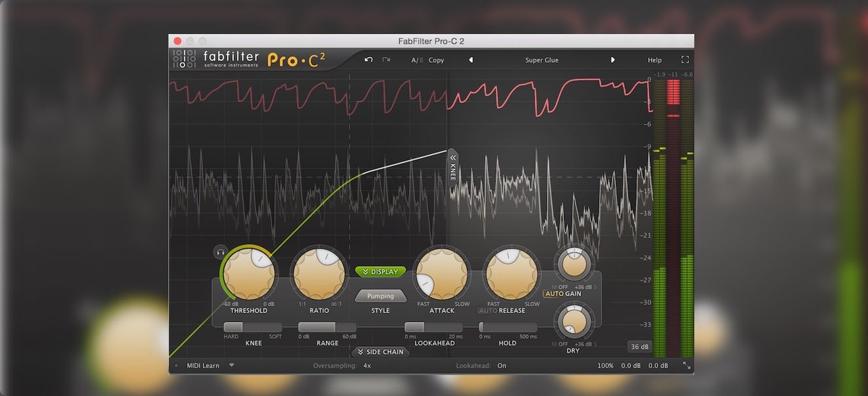This screenshot has width=868, height=396.
Task: Enable Auto Release
Action: click(488, 311)
